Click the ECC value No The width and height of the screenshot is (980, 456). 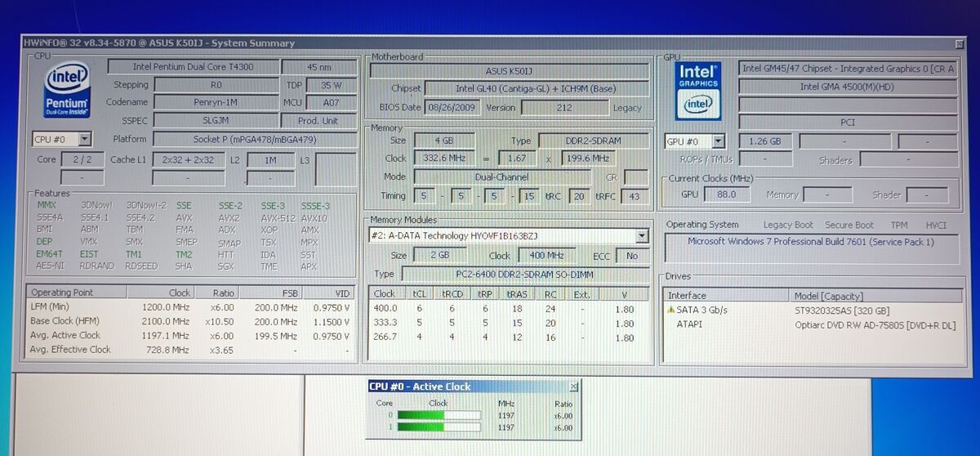(631, 256)
